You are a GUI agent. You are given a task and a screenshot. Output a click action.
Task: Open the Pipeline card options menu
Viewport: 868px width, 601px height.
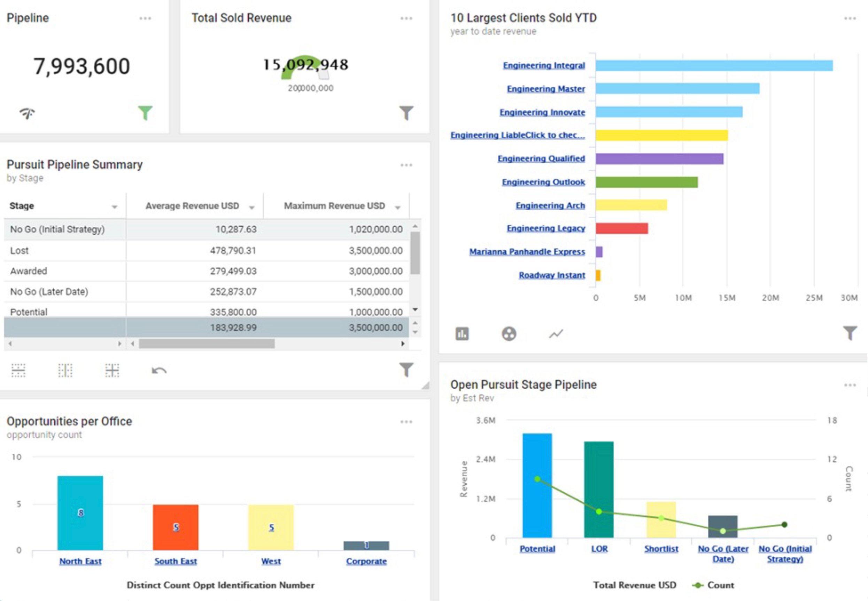(x=145, y=18)
